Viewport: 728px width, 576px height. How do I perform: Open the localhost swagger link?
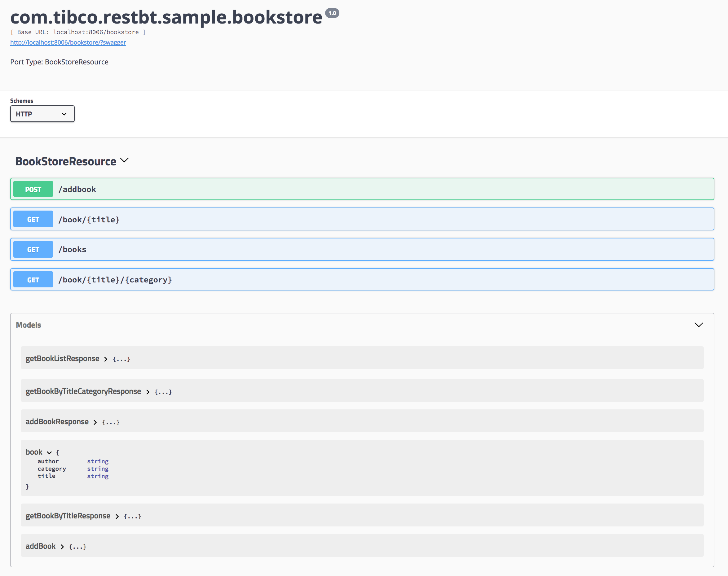coord(68,42)
